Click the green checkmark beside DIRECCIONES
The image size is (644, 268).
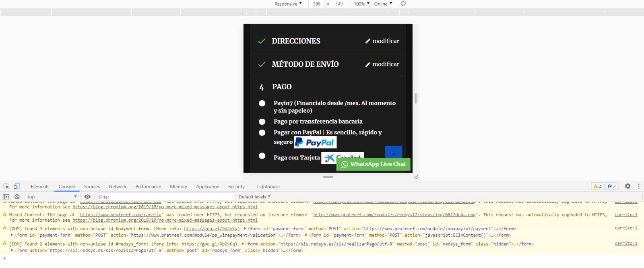point(262,41)
